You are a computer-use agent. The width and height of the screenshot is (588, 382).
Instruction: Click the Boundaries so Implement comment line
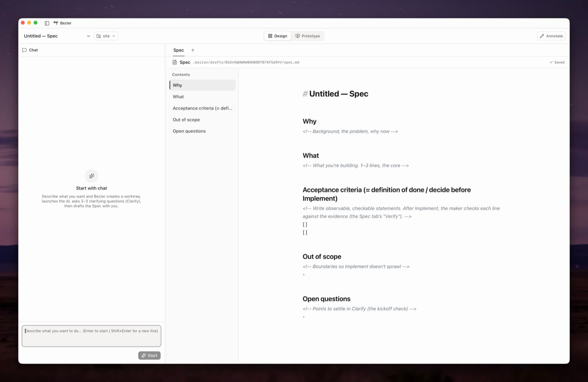pyautogui.click(x=356, y=267)
